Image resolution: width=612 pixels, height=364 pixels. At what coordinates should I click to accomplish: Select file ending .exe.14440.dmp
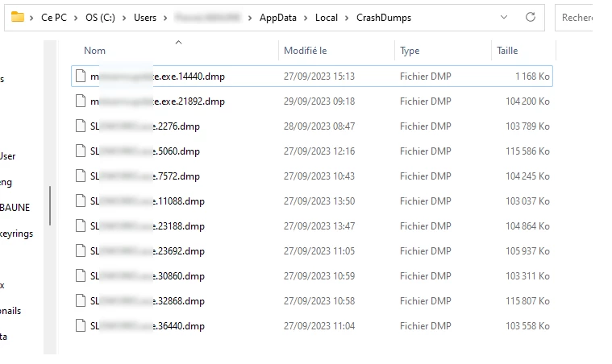312,76
